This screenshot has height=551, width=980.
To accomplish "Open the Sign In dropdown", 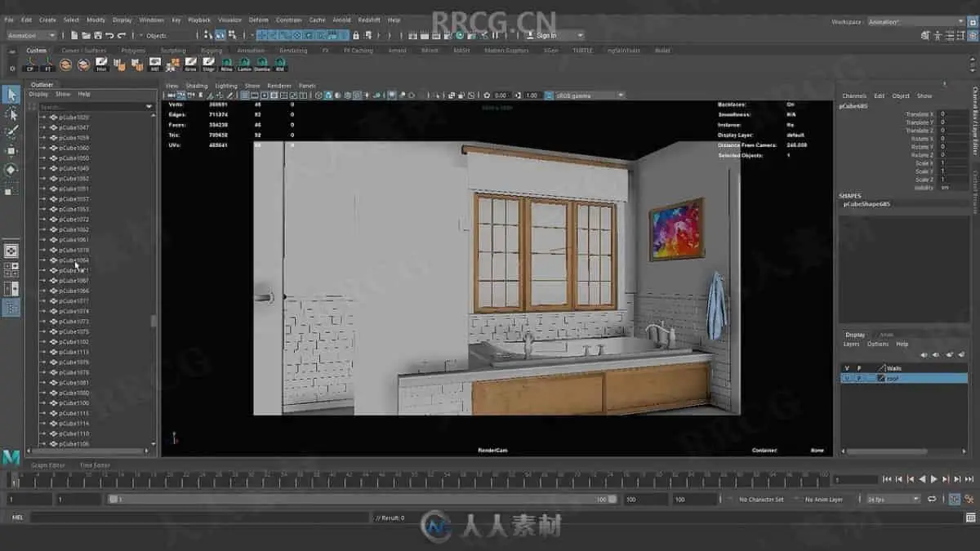I will pyautogui.click(x=555, y=35).
